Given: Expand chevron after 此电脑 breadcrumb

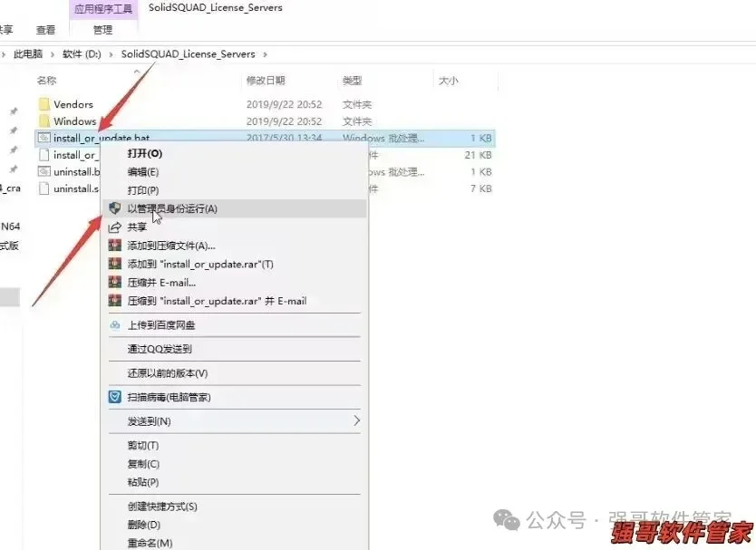Looking at the screenshot, I should tap(53, 54).
